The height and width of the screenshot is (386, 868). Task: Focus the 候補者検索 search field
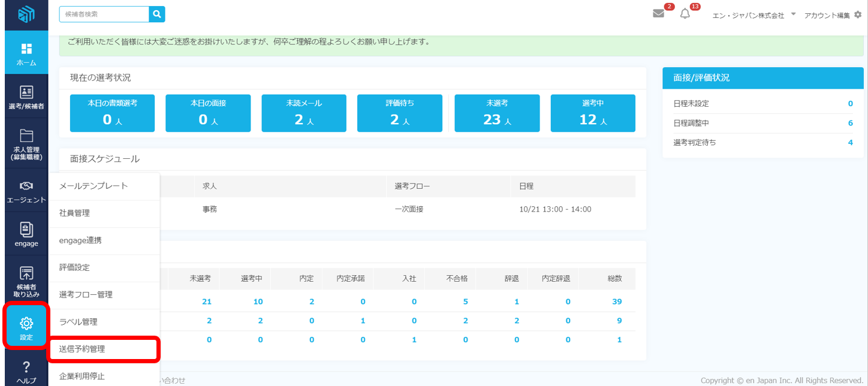tap(104, 14)
